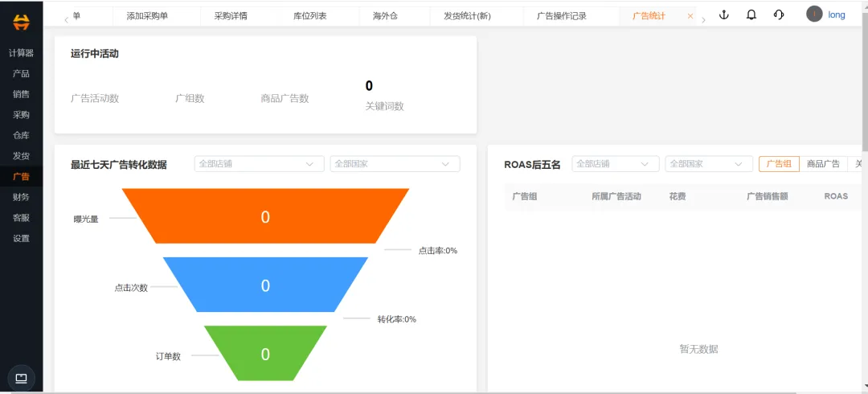Switch to 添加采购单 tab

click(x=147, y=16)
